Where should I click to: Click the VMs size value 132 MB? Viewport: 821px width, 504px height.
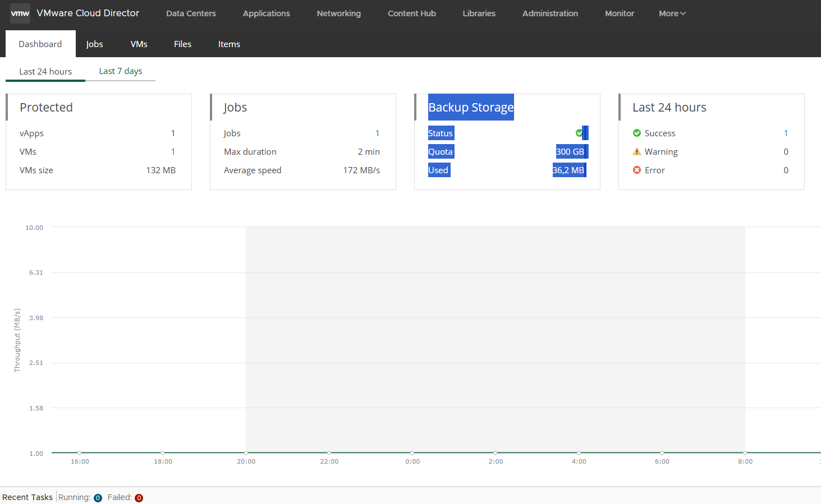[x=161, y=170]
